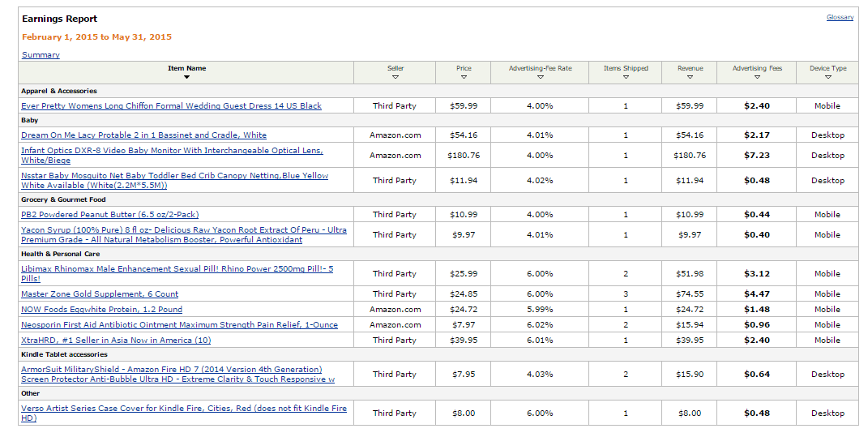This screenshot has width=868, height=437.
Task: Open Master Zone Gold Supplement link
Action: pyautogui.click(x=100, y=294)
